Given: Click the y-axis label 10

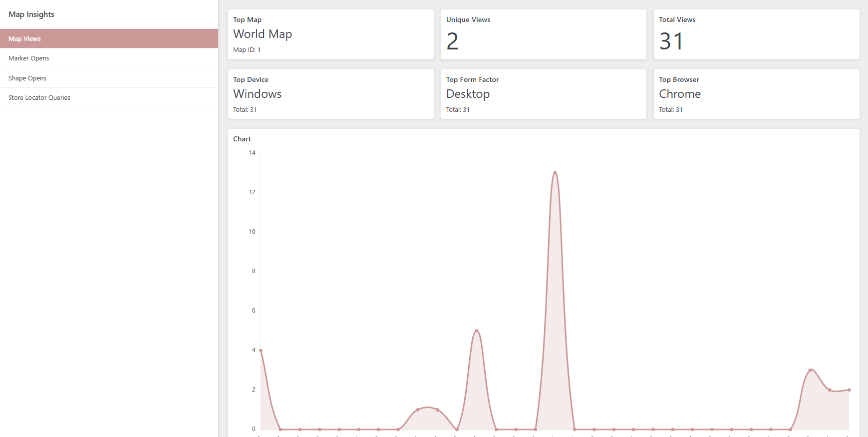Looking at the screenshot, I should tap(252, 232).
